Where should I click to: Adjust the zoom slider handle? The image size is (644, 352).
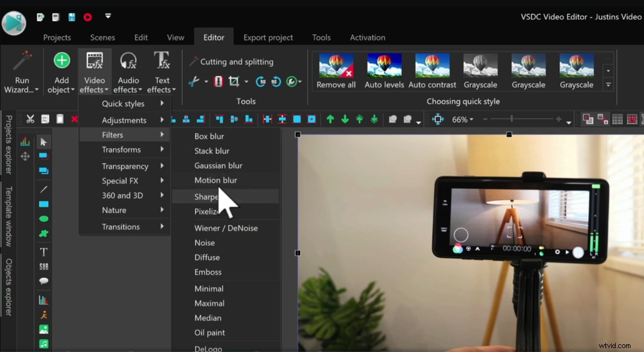pos(512,119)
